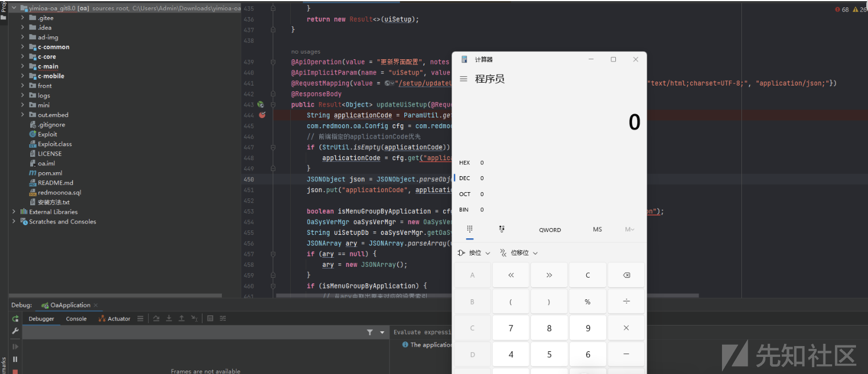868x374 pixels.
Task: Open the Exploit Java class file
Action: (x=47, y=134)
